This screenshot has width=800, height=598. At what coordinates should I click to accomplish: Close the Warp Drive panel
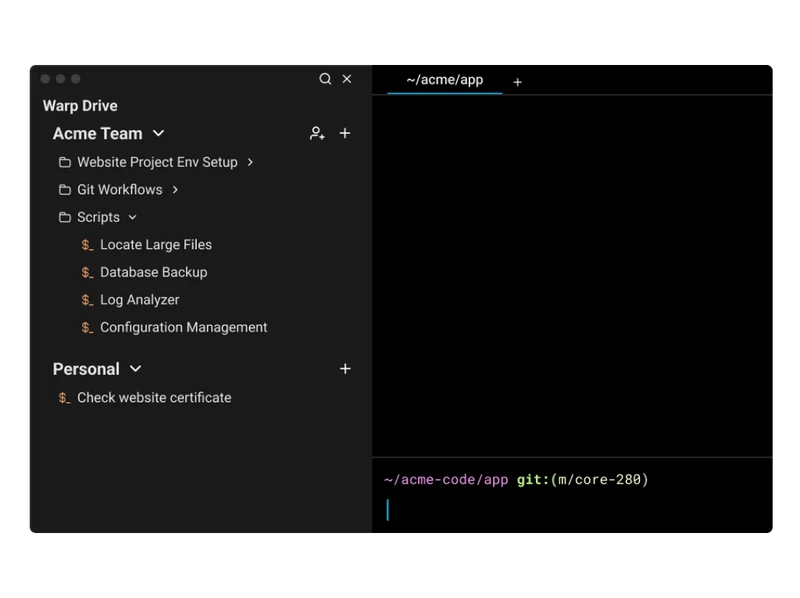(x=347, y=79)
